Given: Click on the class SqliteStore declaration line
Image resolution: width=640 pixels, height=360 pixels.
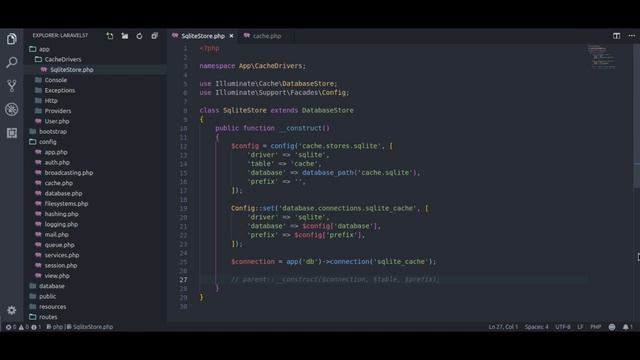Looking at the screenshot, I should click(276, 110).
